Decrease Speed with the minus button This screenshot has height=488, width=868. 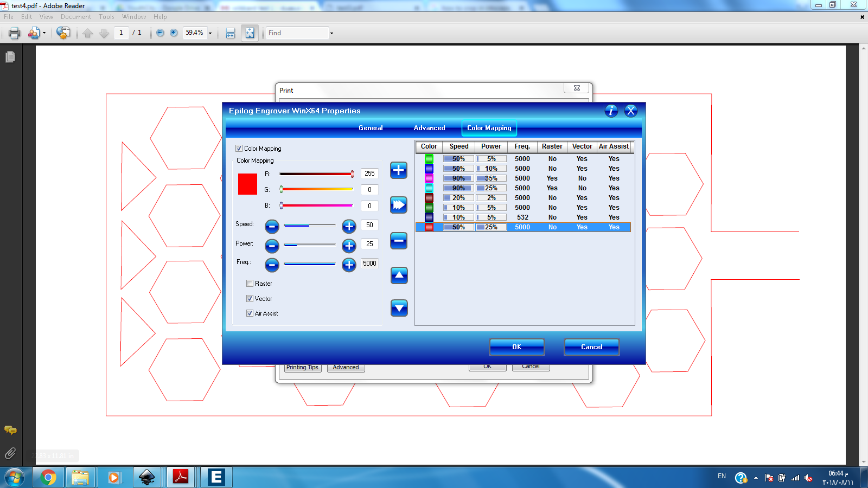(x=272, y=226)
